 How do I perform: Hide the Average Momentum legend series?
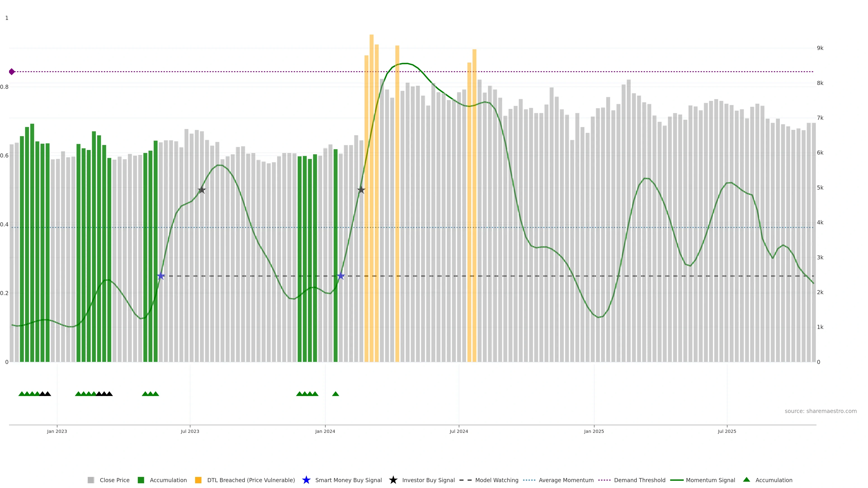[566, 480]
